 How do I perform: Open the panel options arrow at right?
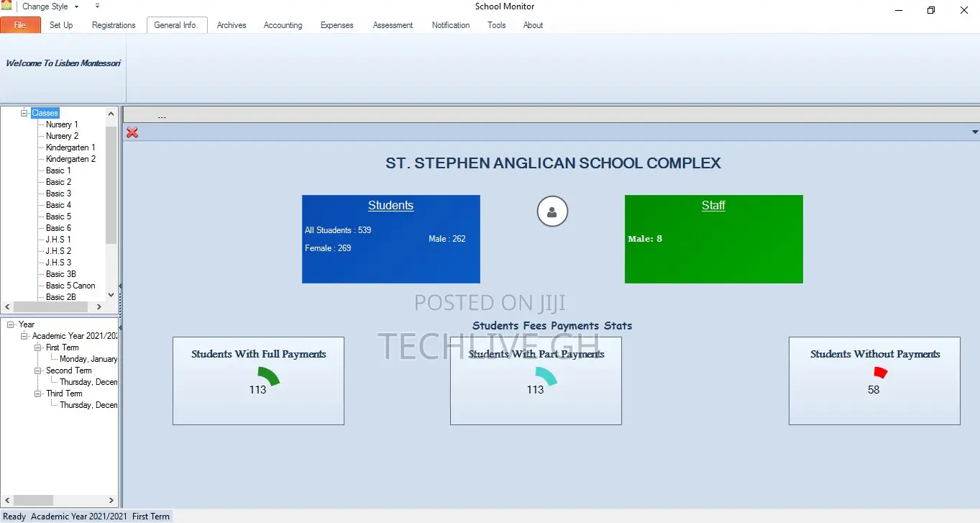(x=975, y=132)
